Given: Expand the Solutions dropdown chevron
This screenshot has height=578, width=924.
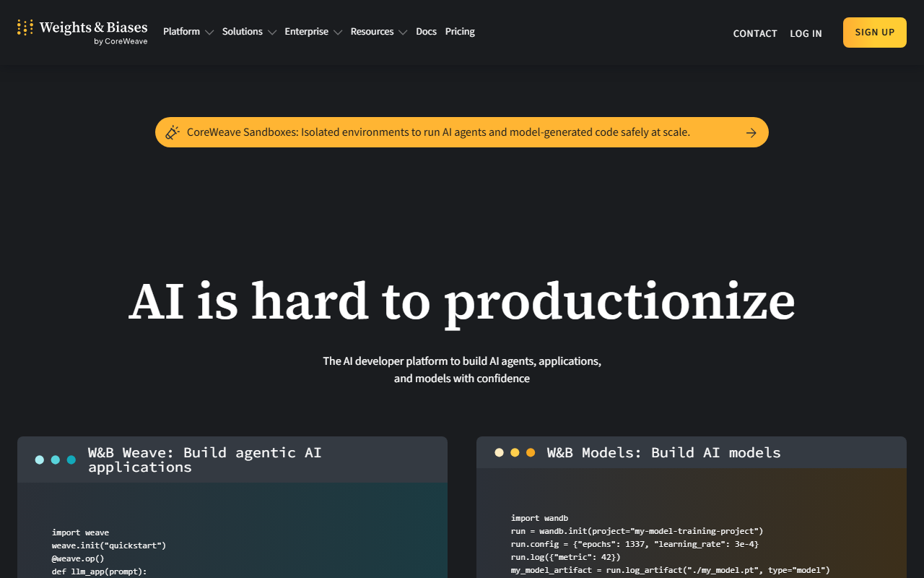Looking at the screenshot, I should click(x=272, y=33).
